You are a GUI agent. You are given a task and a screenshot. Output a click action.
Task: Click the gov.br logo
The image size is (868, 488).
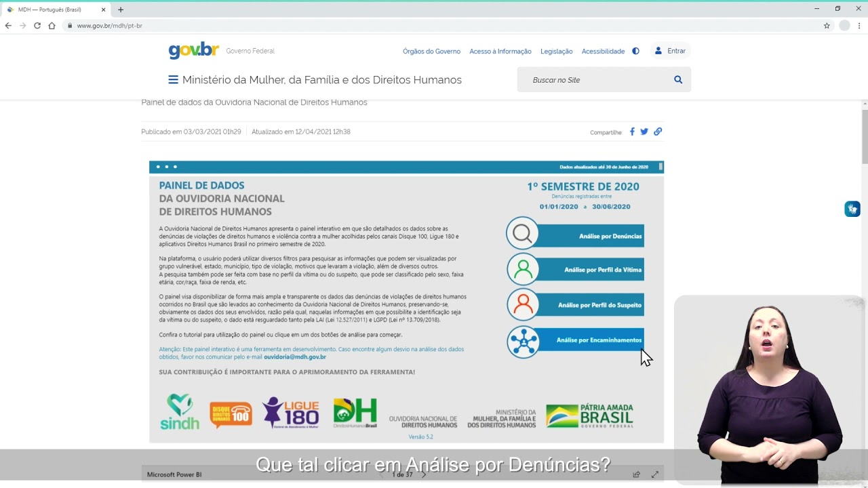pyautogui.click(x=193, y=49)
